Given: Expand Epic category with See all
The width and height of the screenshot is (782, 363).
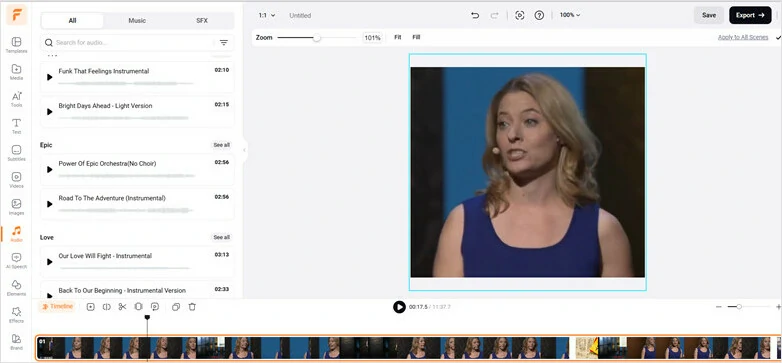Looking at the screenshot, I should tap(221, 145).
